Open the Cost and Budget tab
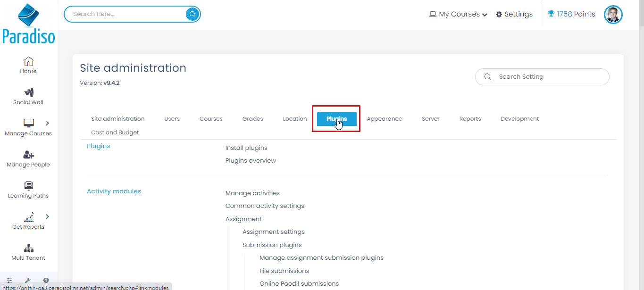The image size is (644, 290). pyautogui.click(x=115, y=133)
